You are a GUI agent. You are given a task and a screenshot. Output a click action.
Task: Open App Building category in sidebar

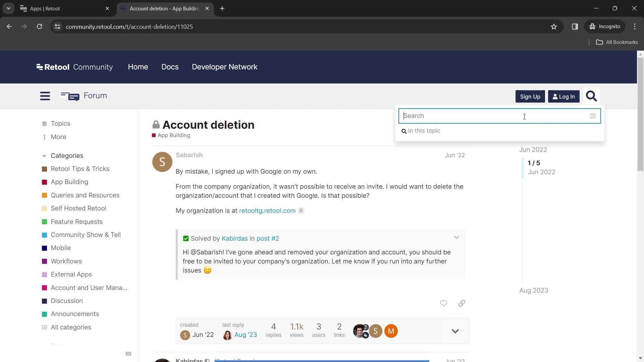tap(69, 182)
